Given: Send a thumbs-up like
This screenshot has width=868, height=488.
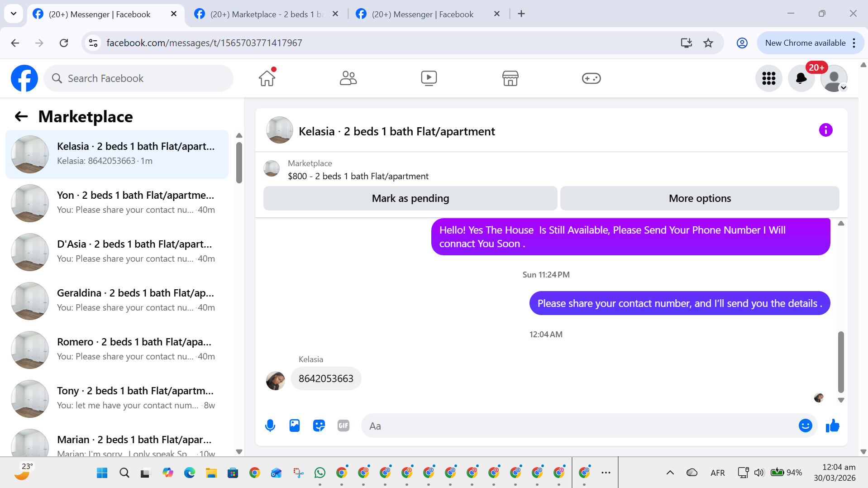Looking at the screenshot, I should pyautogui.click(x=832, y=426).
